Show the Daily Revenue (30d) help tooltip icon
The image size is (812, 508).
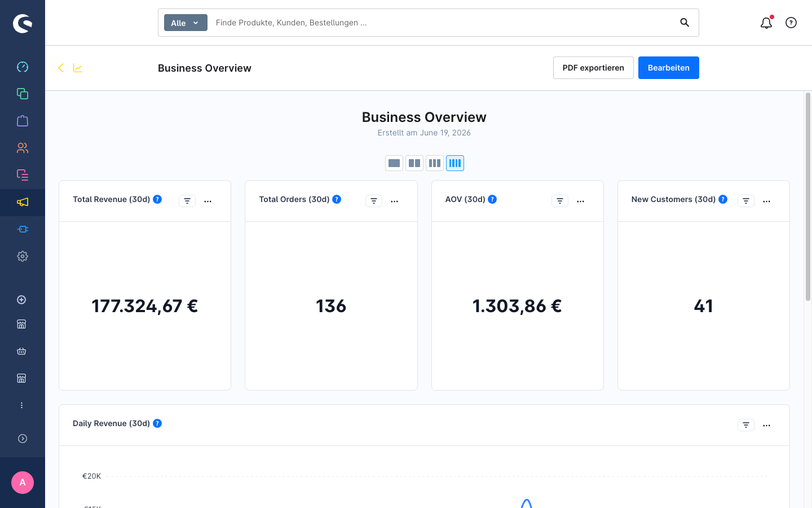pyautogui.click(x=157, y=423)
